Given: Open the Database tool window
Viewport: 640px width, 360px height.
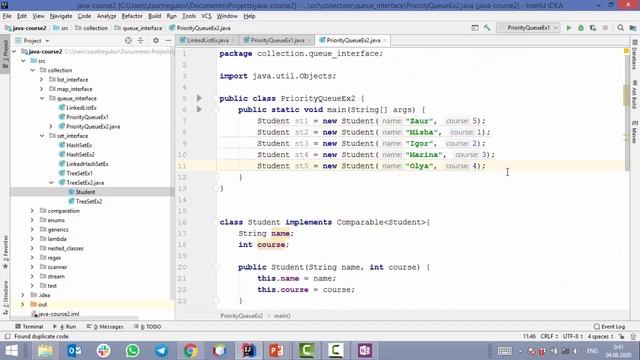Looking at the screenshot, I should click(x=635, y=55).
